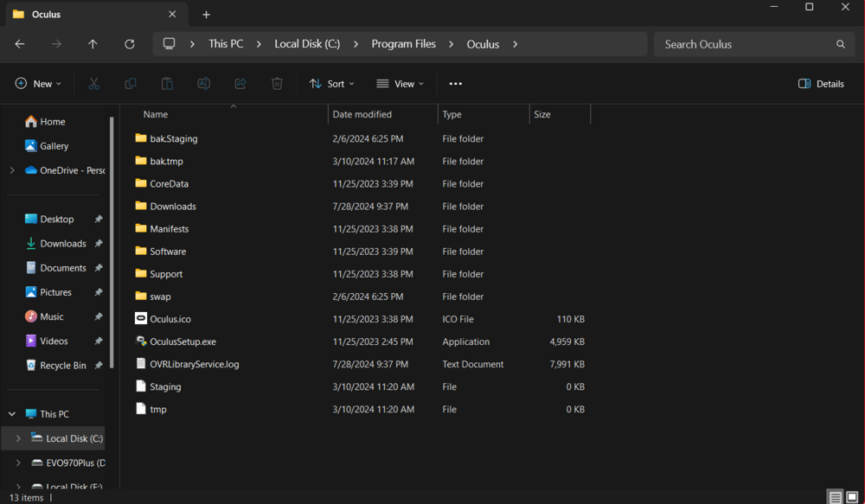This screenshot has height=504, width=865.
Task: Click the Cut icon in the toolbar
Action: pos(93,83)
